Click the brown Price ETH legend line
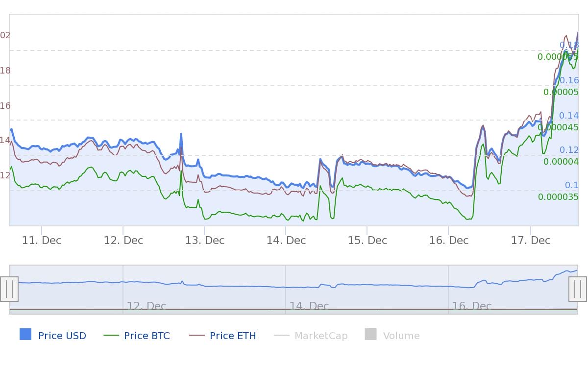Viewport: 588px width, 392px height. tap(197, 335)
